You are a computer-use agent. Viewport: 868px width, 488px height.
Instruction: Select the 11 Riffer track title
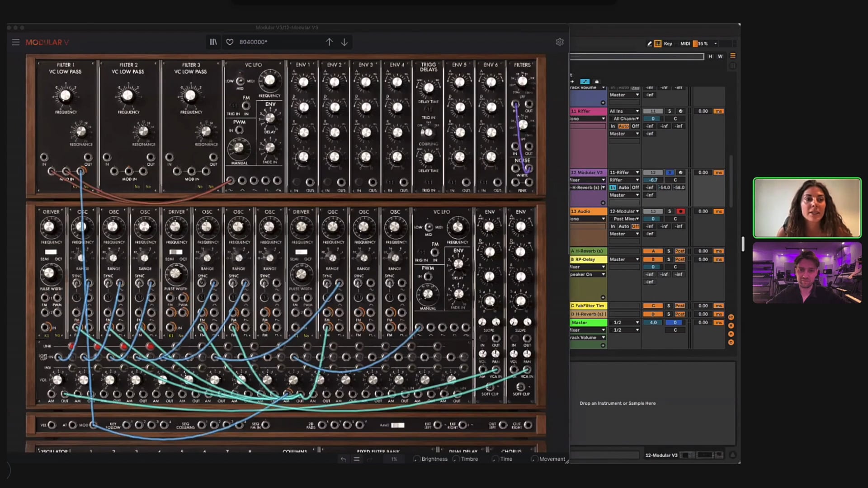588,111
